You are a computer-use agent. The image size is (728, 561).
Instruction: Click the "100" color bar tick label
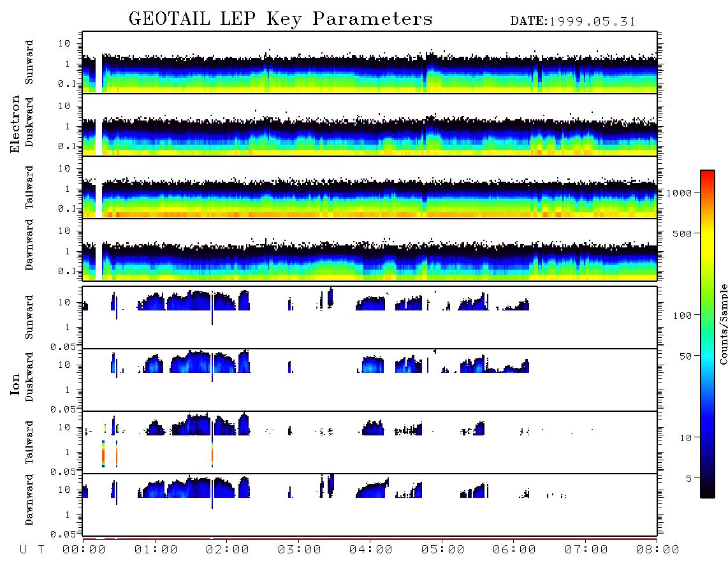click(x=683, y=316)
